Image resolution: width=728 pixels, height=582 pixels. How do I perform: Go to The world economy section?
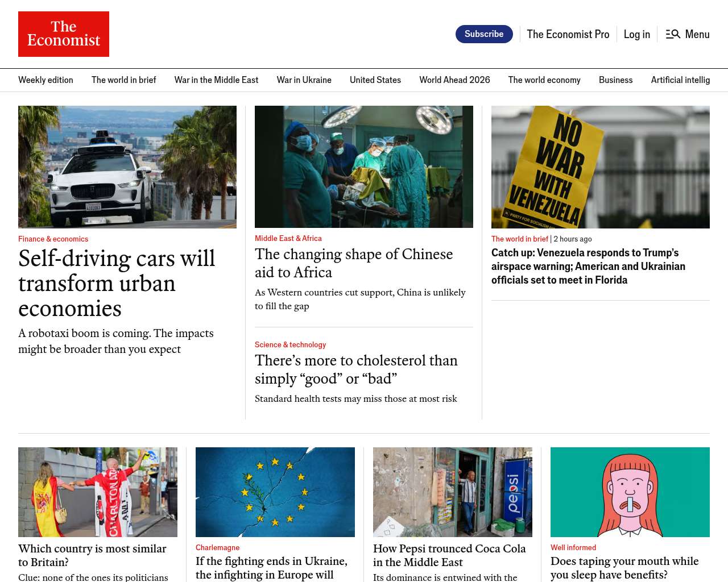tap(544, 80)
